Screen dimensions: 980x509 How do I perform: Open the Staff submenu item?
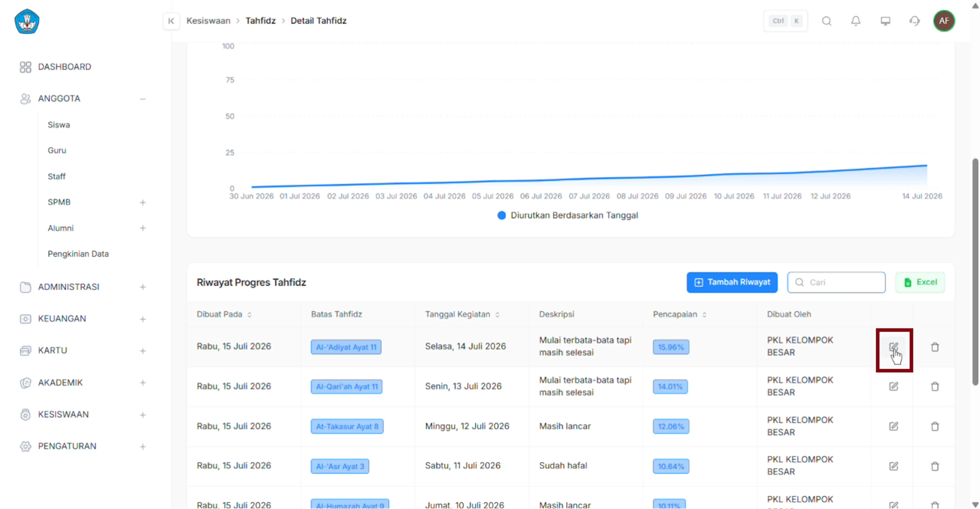coord(56,176)
